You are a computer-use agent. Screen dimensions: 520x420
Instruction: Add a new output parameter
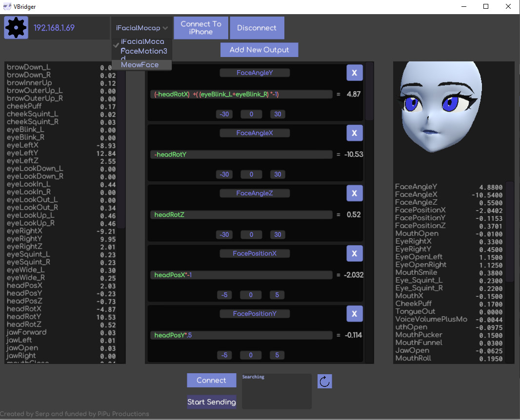pyautogui.click(x=259, y=50)
